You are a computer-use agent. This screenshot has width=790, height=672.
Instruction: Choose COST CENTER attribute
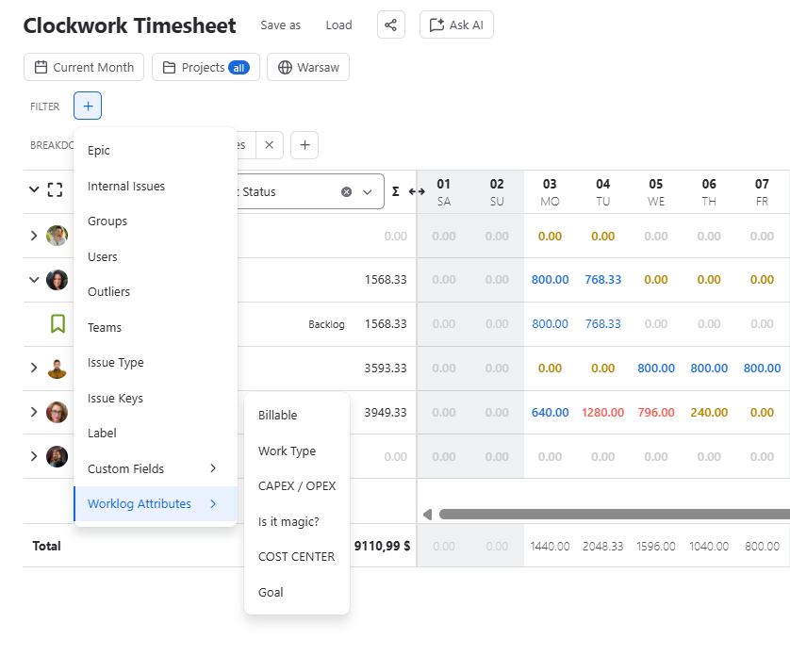(x=297, y=557)
